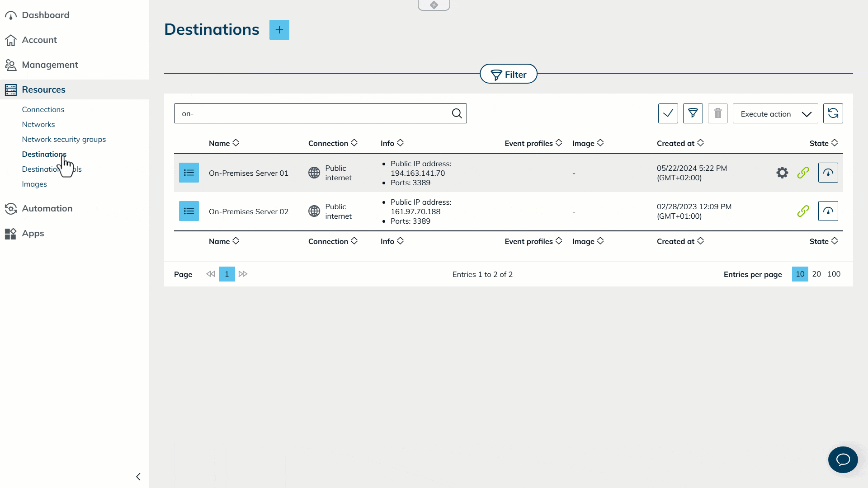Click the green link icon for On-Premises Server 02
The height and width of the screenshot is (488, 868).
coord(803,211)
